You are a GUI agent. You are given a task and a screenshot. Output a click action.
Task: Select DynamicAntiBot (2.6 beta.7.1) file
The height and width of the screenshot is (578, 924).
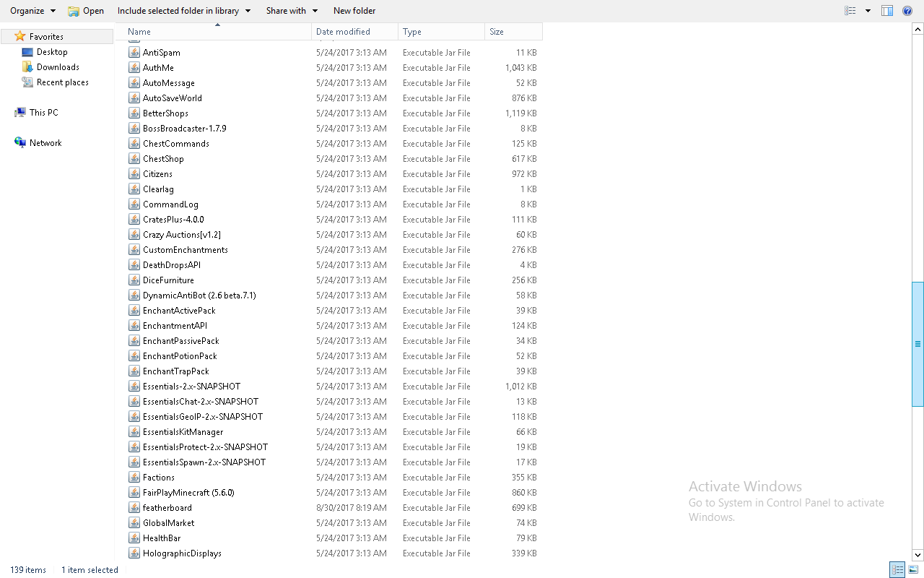tap(199, 296)
